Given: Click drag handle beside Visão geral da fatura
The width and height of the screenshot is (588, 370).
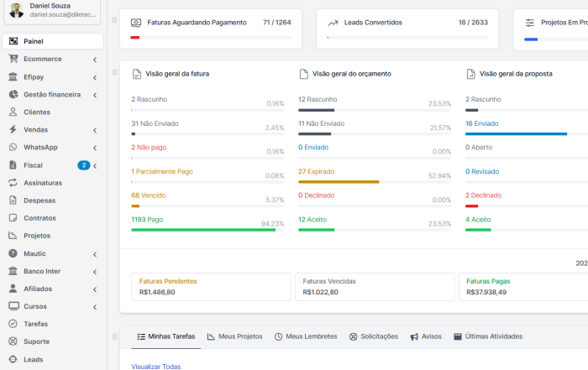Looking at the screenshot, I should (x=115, y=72).
